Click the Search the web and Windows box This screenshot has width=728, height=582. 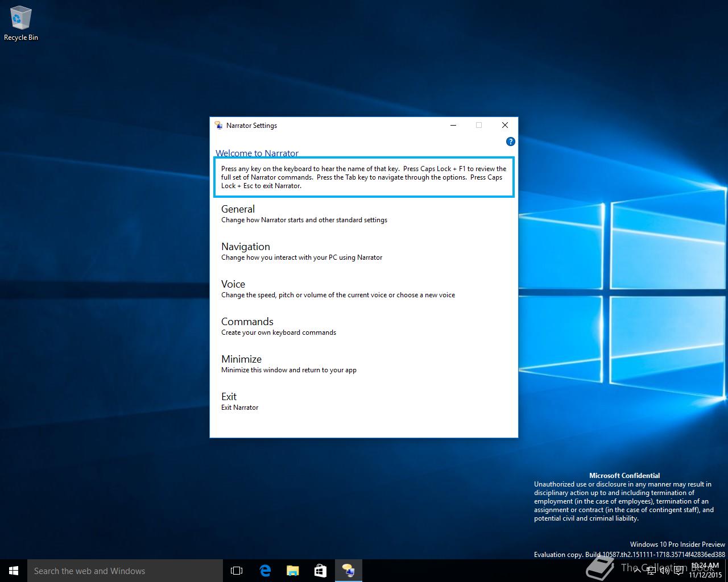pyautogui.click(x=125, y=571)
